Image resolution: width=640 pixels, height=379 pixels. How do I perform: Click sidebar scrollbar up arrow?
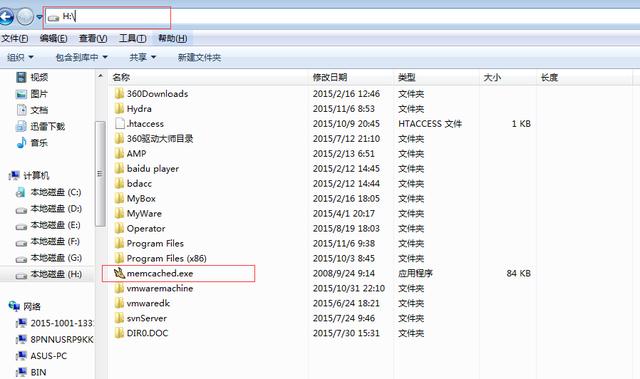100,76
